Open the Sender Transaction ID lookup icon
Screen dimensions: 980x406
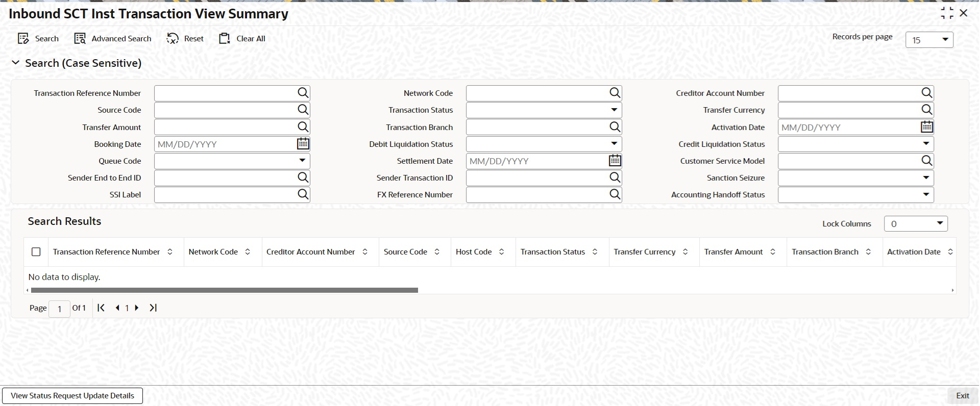coord(615,177)
